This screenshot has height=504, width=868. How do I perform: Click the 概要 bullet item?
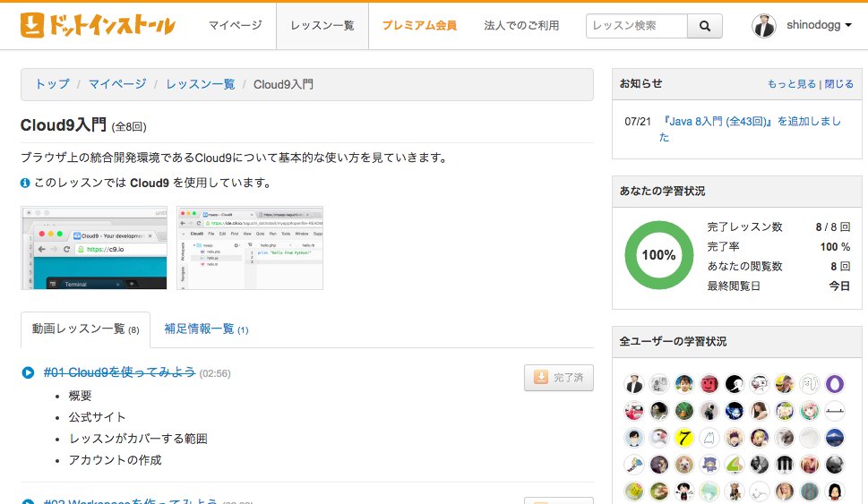(81, 396)
